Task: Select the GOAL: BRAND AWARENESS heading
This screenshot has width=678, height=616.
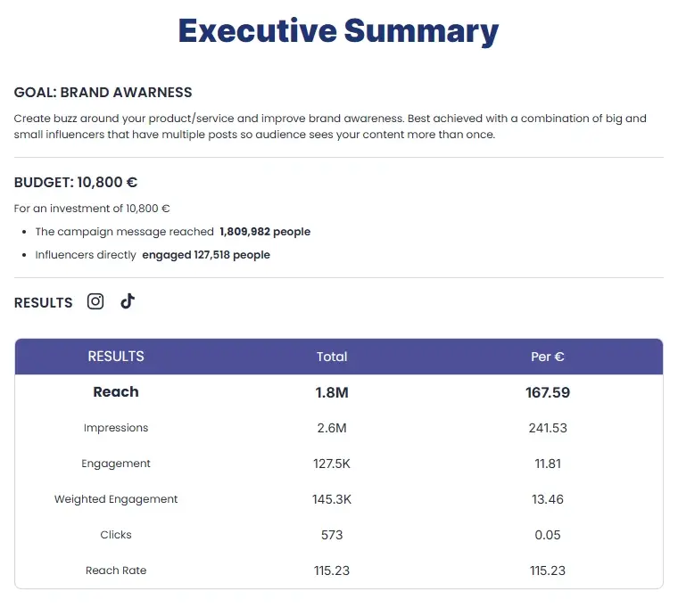Action: coord(103,93)
